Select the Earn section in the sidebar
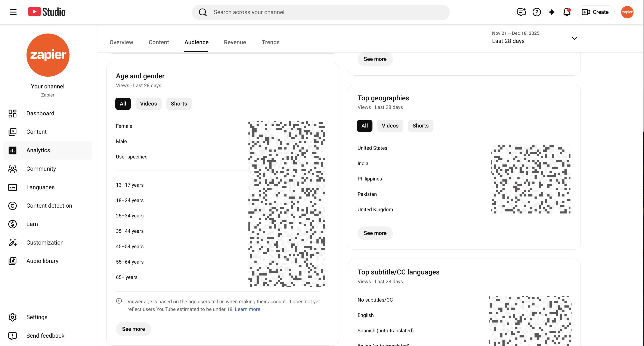 (32, 224)
